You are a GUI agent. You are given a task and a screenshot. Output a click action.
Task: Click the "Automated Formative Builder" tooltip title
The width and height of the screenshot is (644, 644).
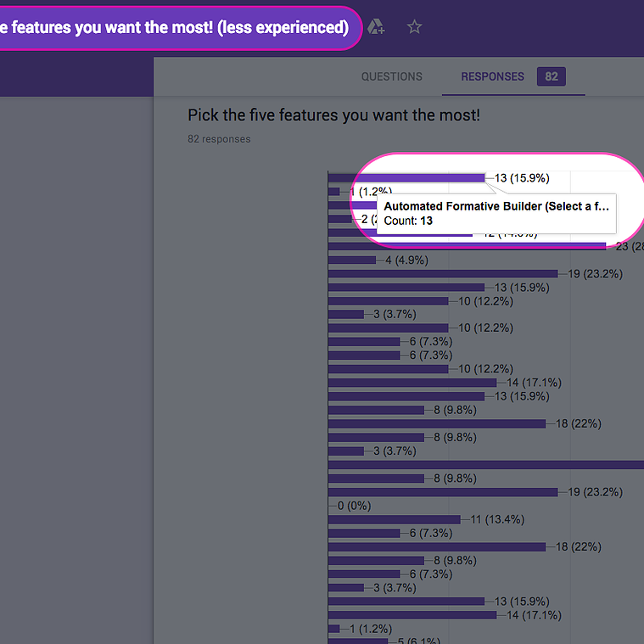click(x=496, y=206)
